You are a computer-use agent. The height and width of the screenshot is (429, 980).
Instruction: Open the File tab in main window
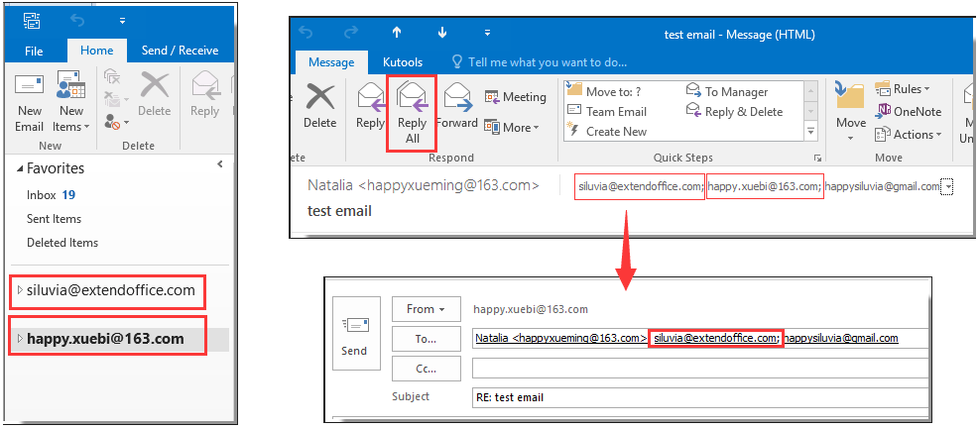click(34, 52)
